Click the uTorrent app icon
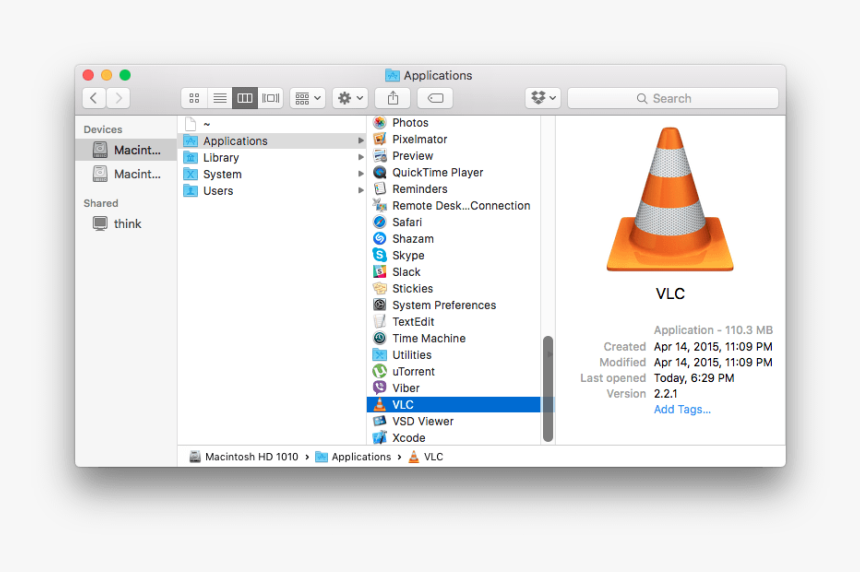860x572 pixels. (x=380, y=371)
